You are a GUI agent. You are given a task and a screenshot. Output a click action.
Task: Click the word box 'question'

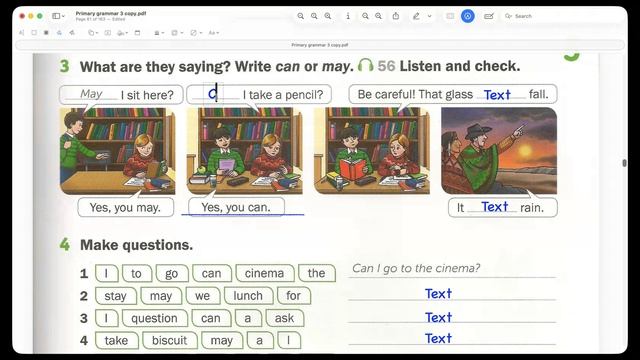tap(154, 318)
